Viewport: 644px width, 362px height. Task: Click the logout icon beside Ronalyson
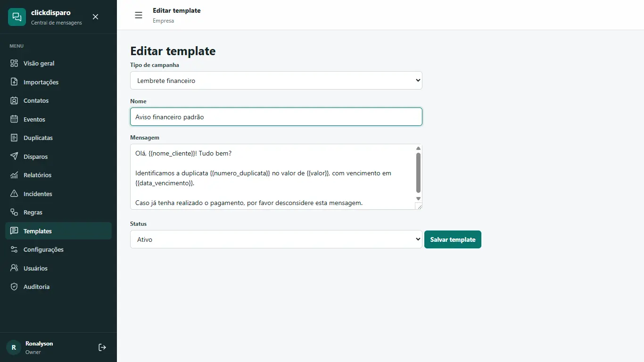(102, 347)
